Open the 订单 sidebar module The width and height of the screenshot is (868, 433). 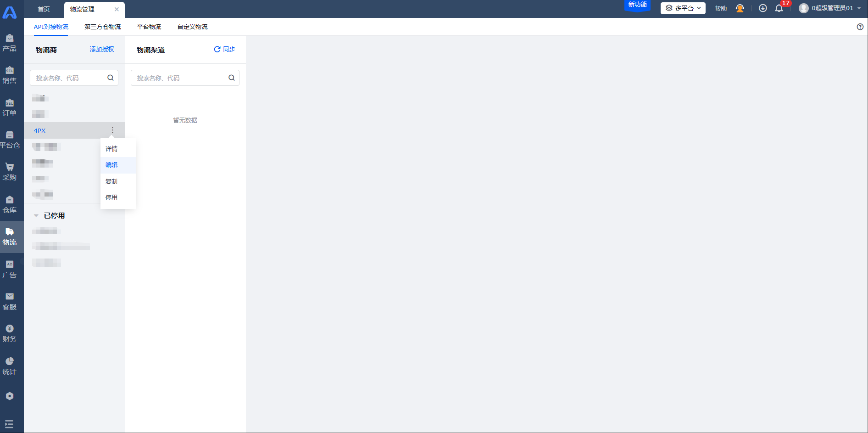[x=10, y=108]
